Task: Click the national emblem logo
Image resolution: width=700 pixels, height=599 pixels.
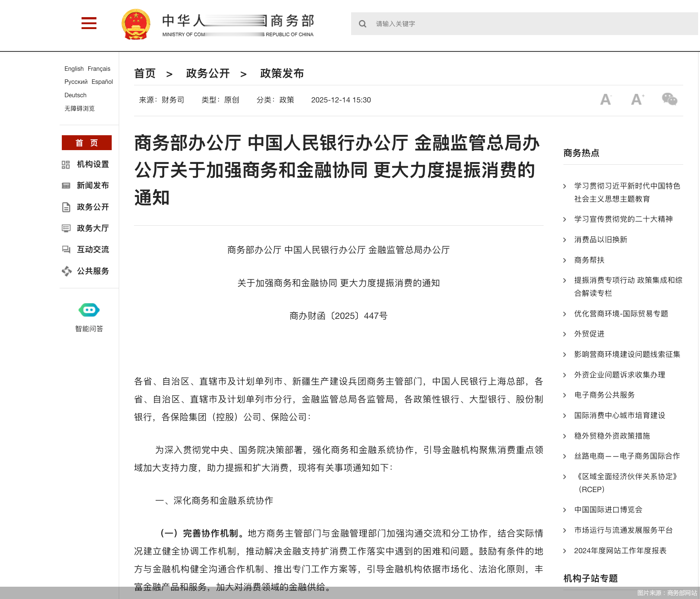Action: (x=136, y=24)
